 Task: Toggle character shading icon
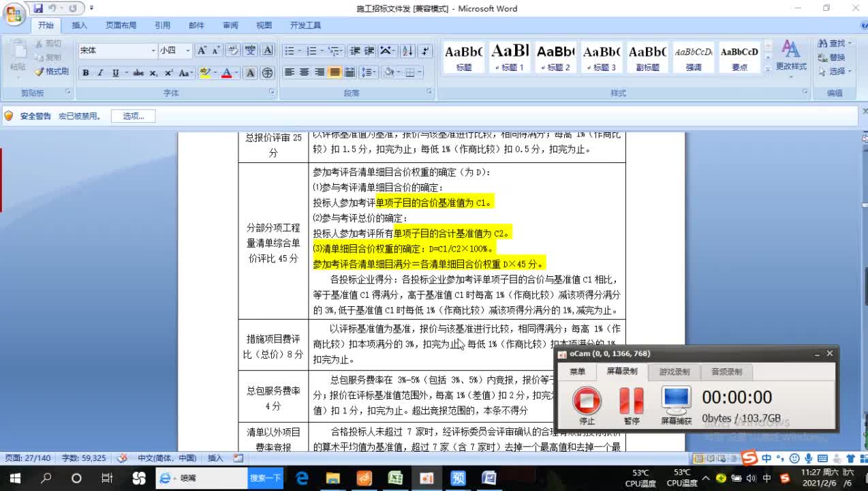pos(251,73)
